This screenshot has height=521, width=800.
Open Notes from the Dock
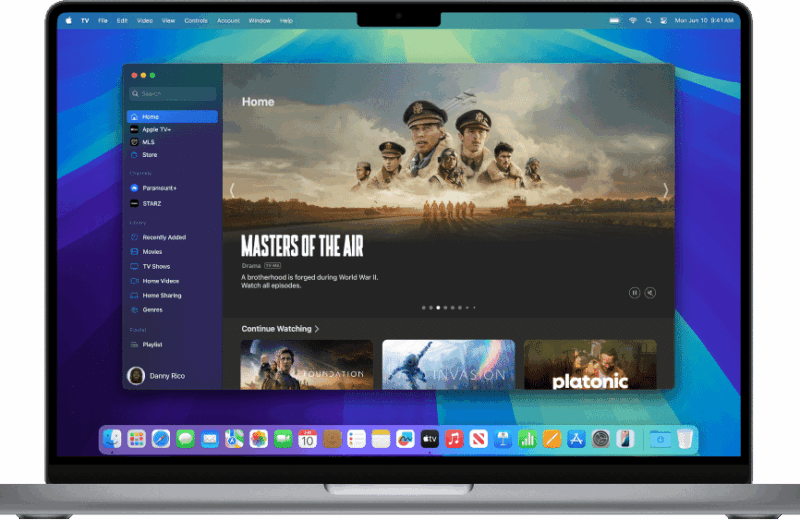pos(381,439)
